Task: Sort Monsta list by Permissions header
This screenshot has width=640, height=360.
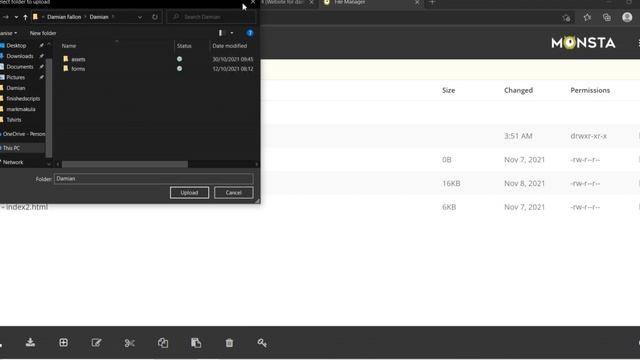Action: click(x=590, y=90)
